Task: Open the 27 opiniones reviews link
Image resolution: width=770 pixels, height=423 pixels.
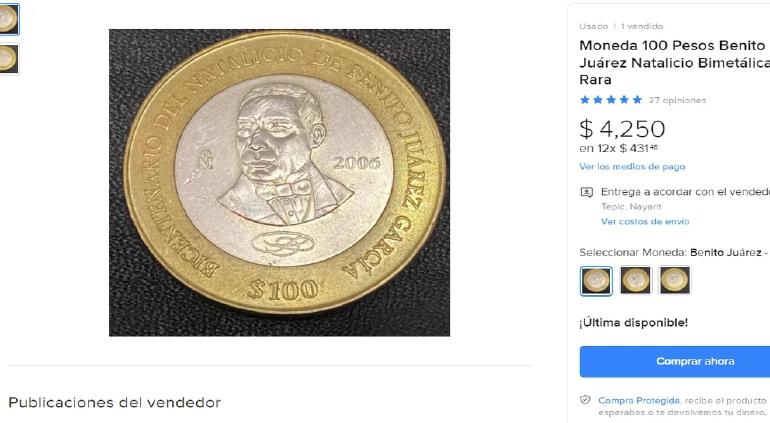Action: [677, 100]
